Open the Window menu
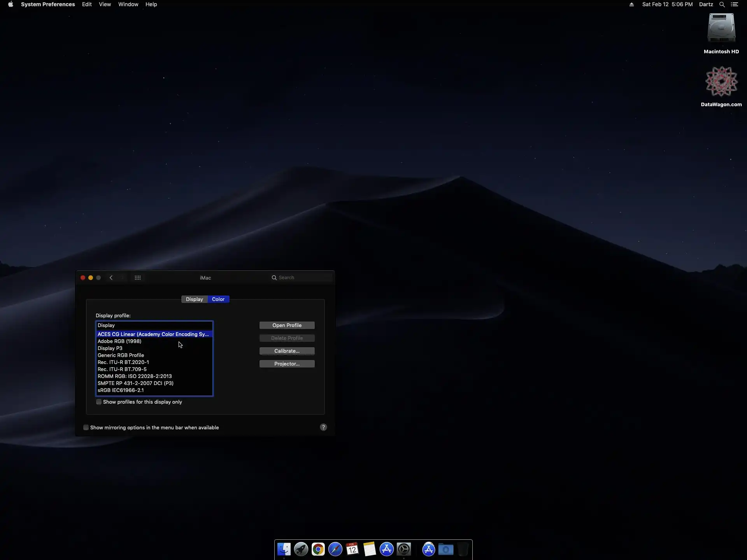This screenshot has height=560, width=747. [x=128, y=5]
